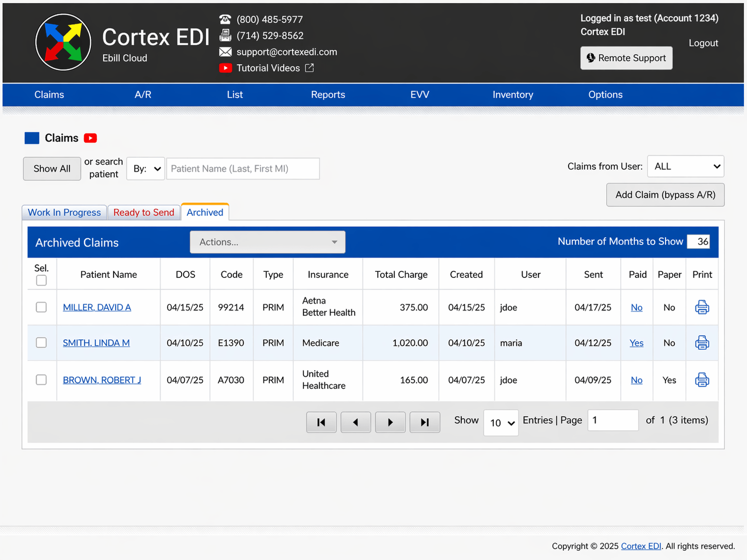The image size is (747, 560).
Task: Click the Paid 'No' link for BROWN
Action: point(637,380)
